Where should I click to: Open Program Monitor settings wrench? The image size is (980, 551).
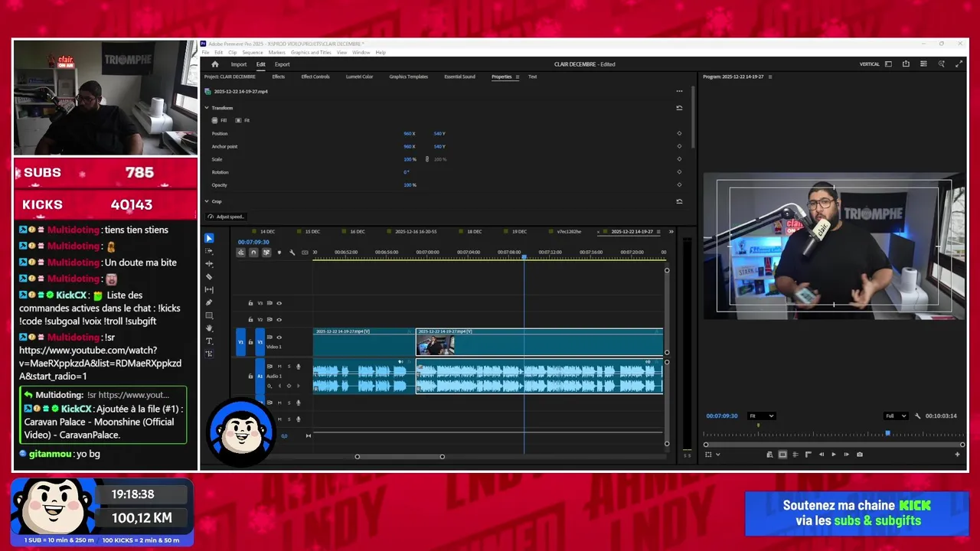[x=917, y=416]
